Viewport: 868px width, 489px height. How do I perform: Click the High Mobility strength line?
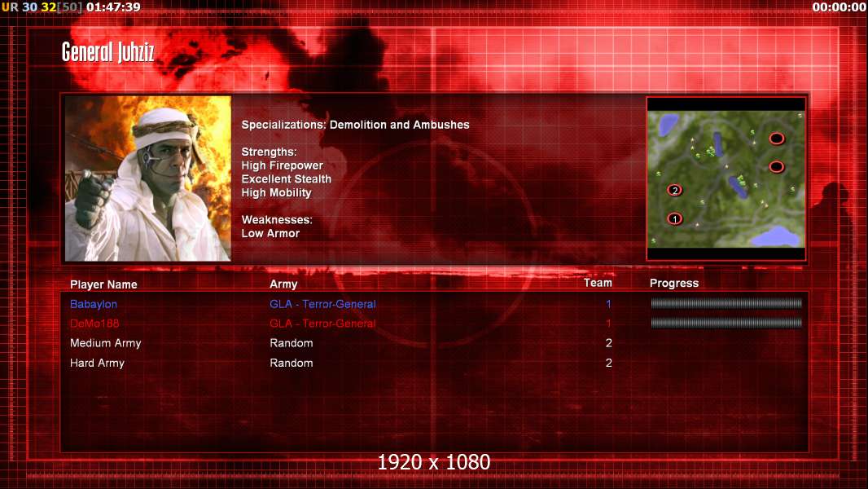[276, 192]
